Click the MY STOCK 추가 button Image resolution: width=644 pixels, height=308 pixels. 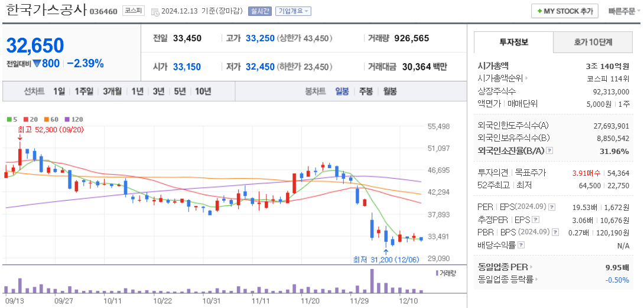565,11
